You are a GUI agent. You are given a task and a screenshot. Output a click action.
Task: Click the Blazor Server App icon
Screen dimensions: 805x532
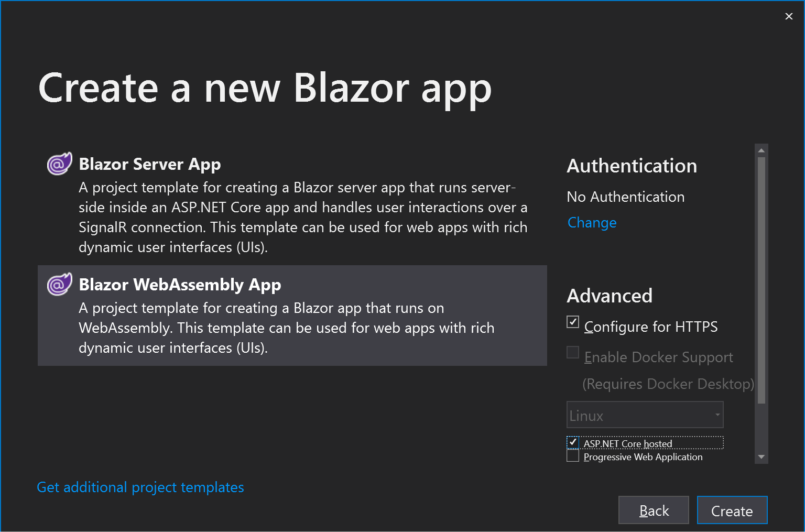coord(59,164)
